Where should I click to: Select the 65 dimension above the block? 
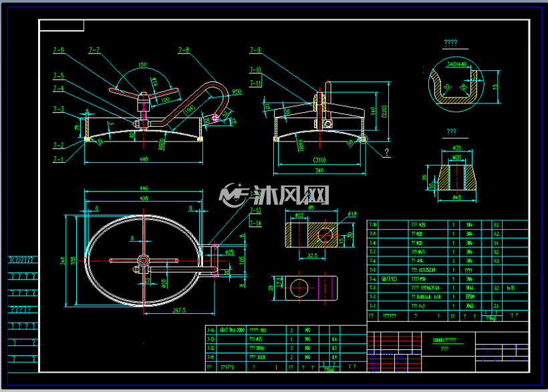click(x=311, y=208)
